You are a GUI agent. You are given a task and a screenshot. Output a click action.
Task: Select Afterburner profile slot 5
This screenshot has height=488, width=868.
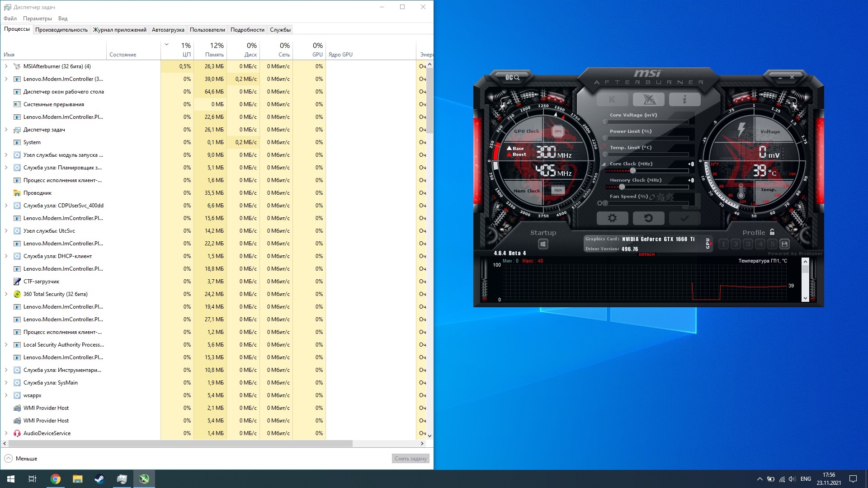[x=772, y=244]
